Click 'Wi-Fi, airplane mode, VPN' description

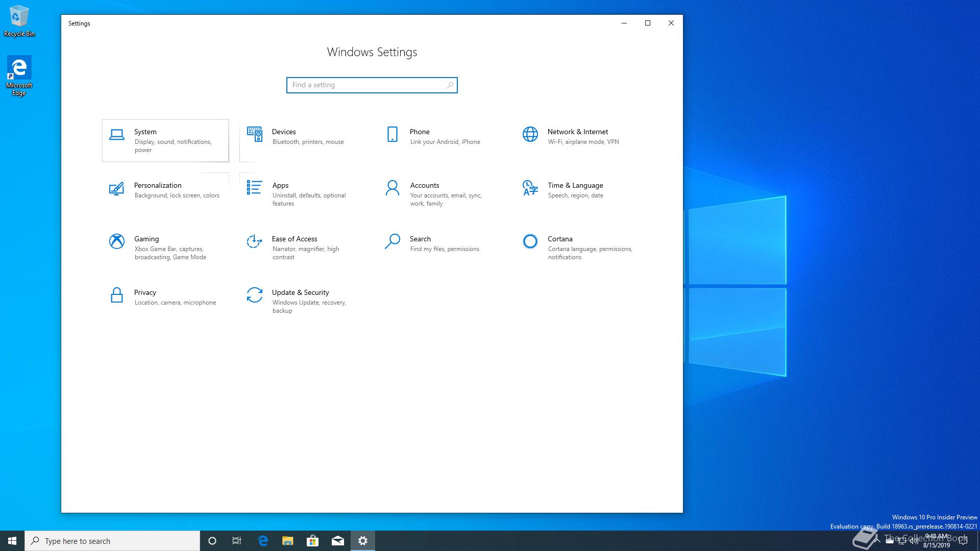(583, 142)
